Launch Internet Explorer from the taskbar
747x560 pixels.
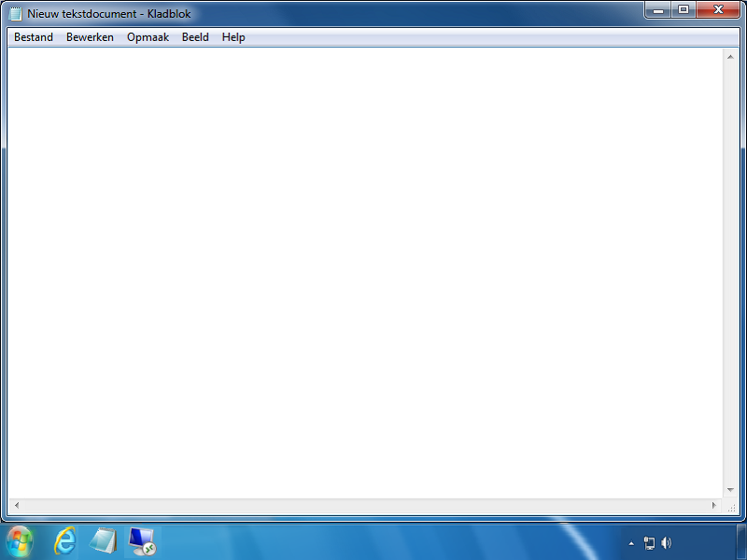click(65, 541)
